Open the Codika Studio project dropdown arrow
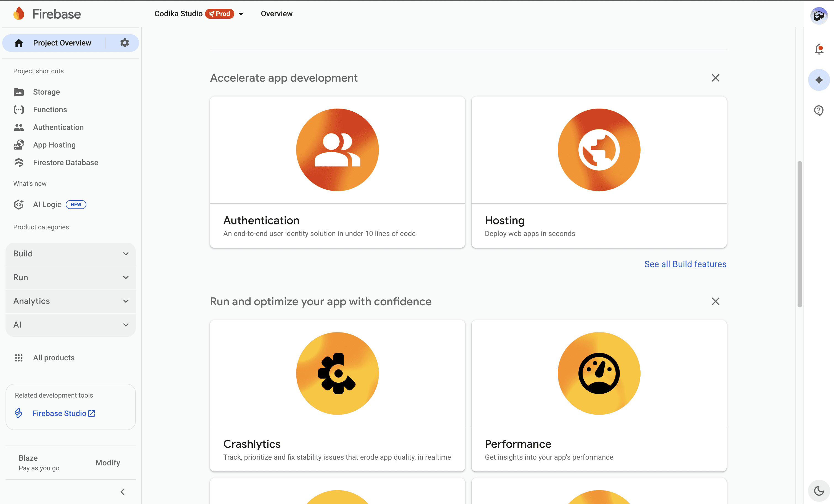Viewport: 834px width, 504px height. [241, 14]
